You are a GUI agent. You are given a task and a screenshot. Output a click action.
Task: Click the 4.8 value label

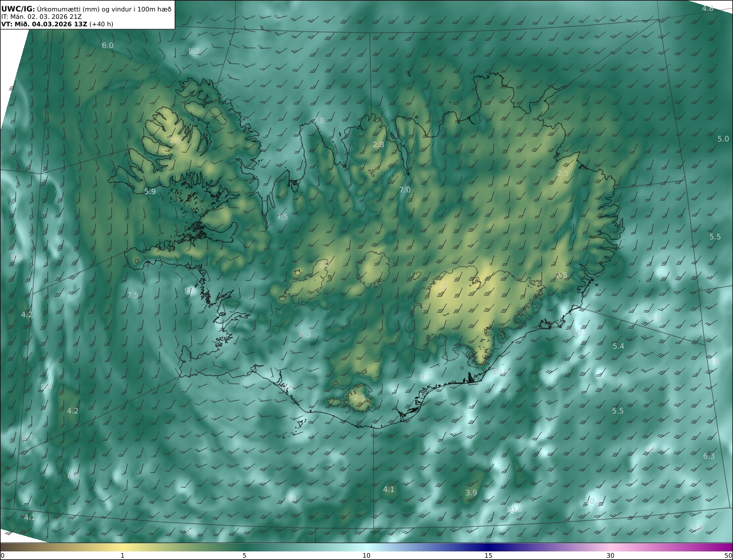tap(708, 8)
